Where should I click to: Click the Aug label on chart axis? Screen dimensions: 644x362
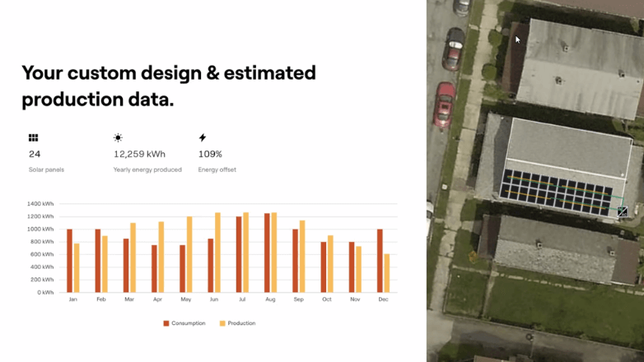(270, 299)
